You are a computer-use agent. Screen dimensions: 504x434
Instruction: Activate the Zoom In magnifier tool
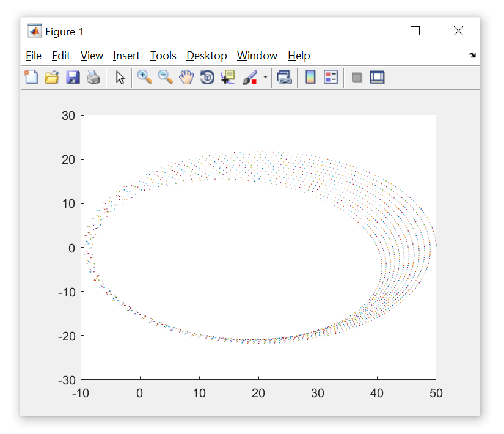click(145, 78)
